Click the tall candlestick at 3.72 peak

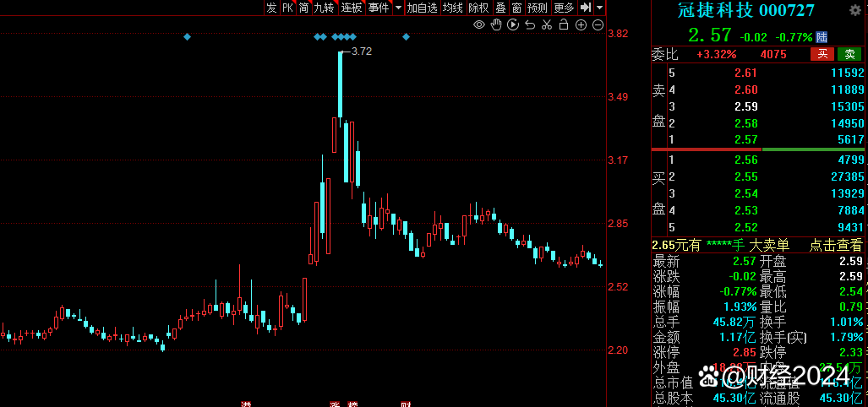[x=341, y=89]
